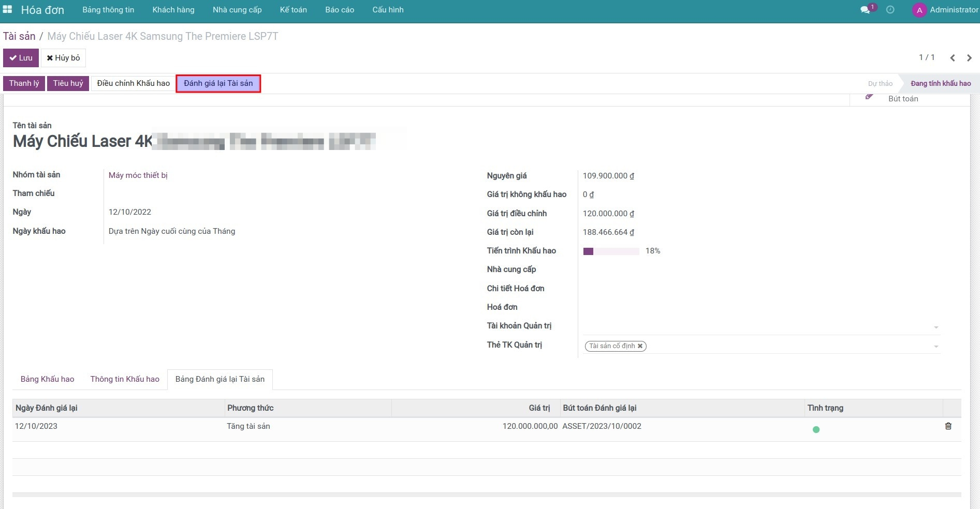The width and height of the screenshot is (980, 509).
Task: Delete the revaluation row with trash icon
Action: click(948, 426)
